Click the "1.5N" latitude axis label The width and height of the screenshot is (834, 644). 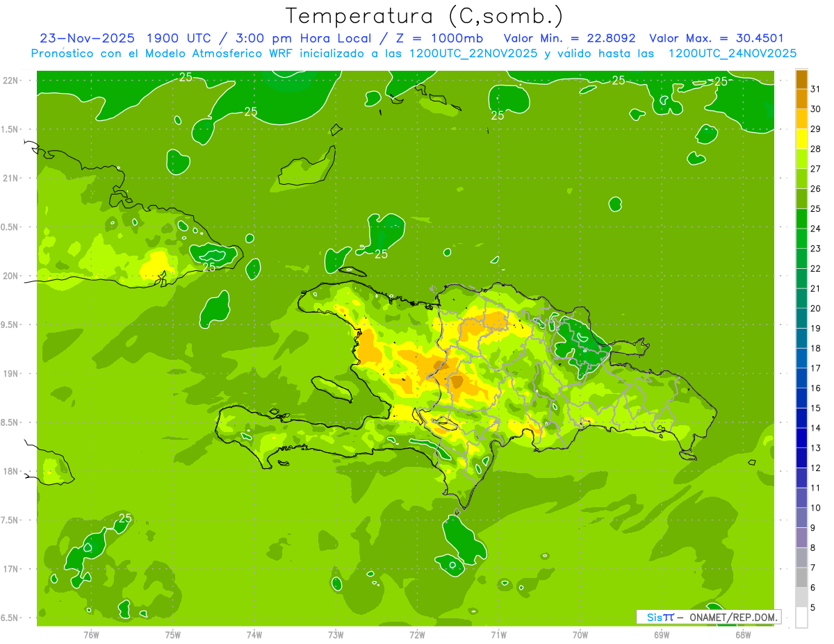[x=11, y=129]
